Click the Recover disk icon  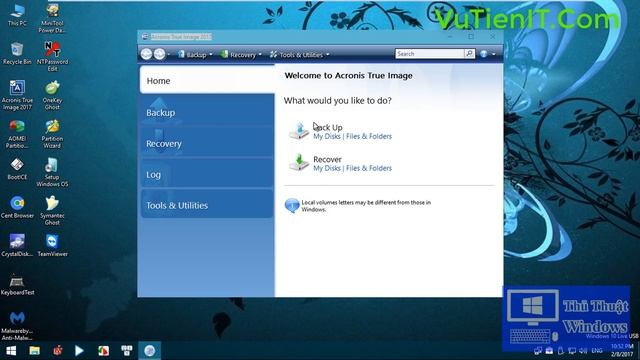click(x=299, y=163)
